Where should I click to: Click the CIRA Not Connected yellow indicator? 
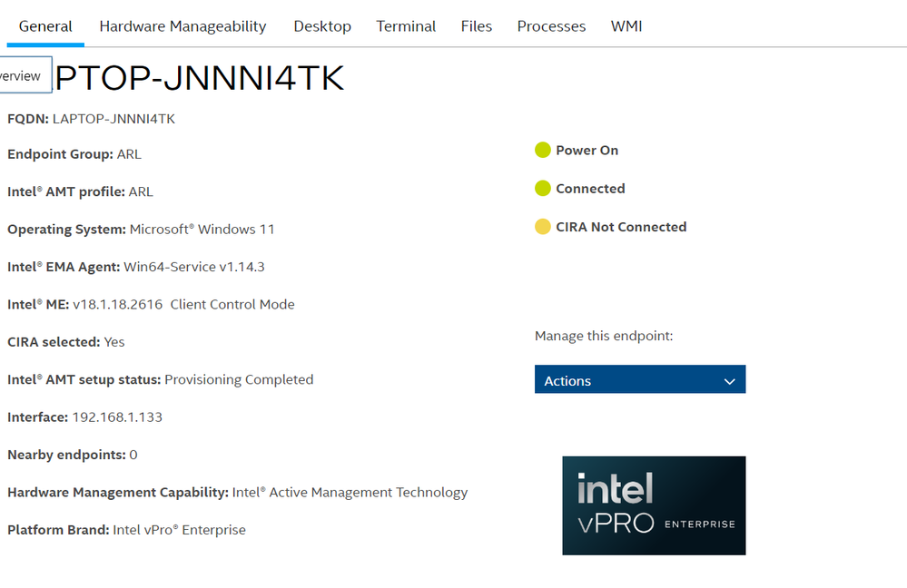pos(543,226)
